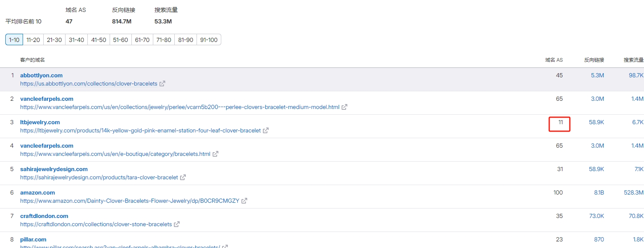
Task: Open the vancleefarpels e-boutique bracelets URL
Action: 115,154
